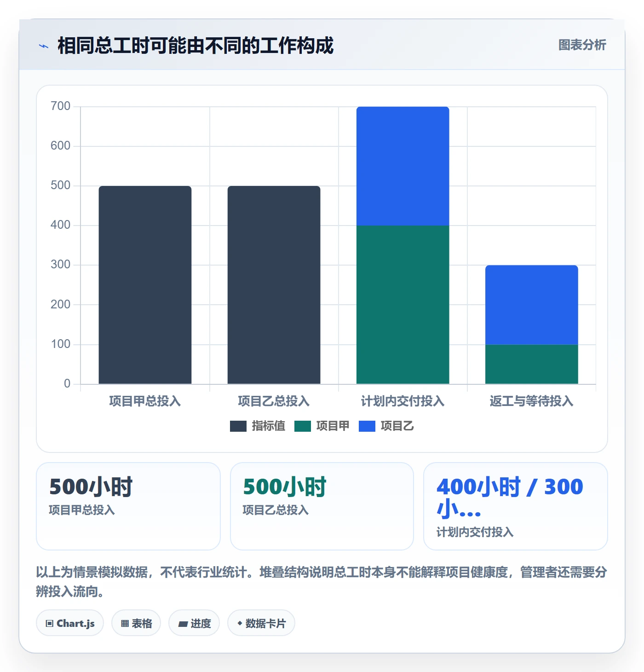Image resolution: width=644 pixels, height=672 pixels.
Task: Click the lightning icon beside the title
Action: (x=44, y=46)
